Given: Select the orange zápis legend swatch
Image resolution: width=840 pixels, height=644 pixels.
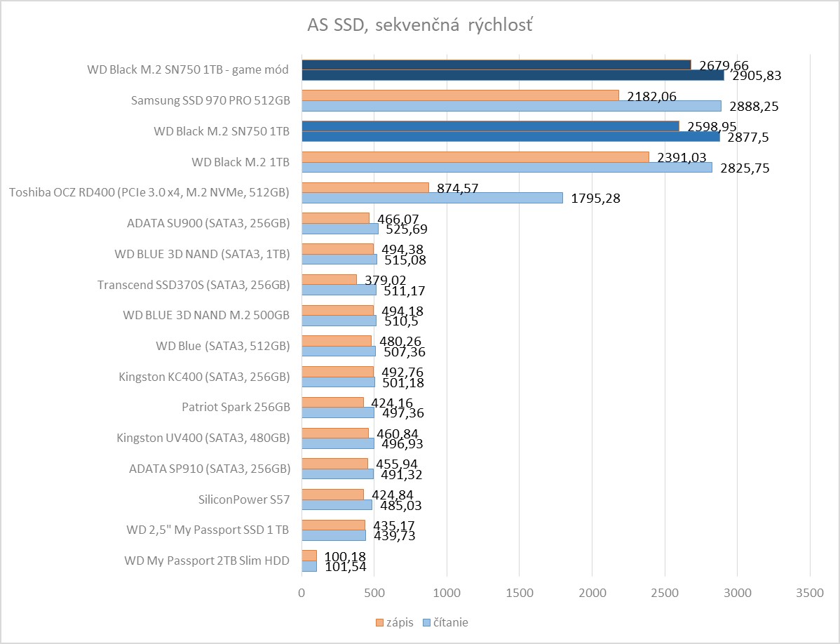Looking at the screenshot, I should click(379, 622).
